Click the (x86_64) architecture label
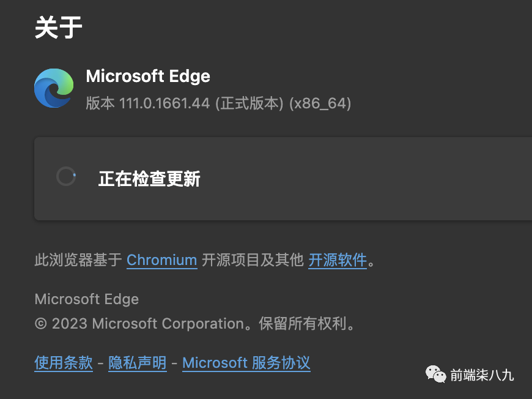The image size is (532, 399). (320, 103)
